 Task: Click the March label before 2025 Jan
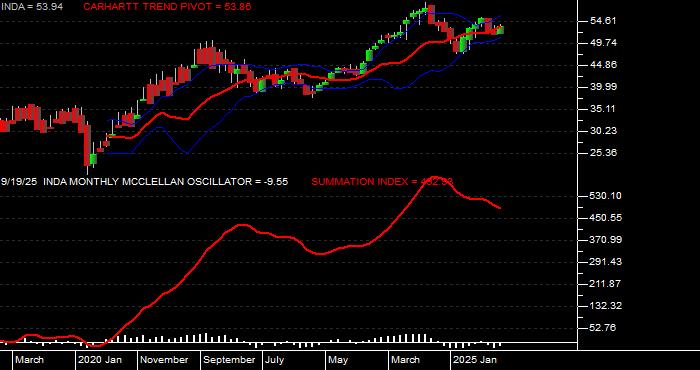(405, 360)
